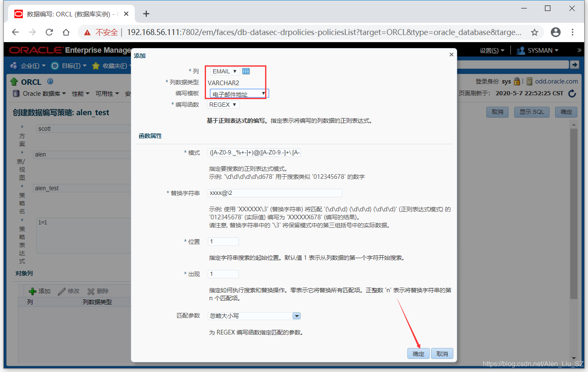Open the 设置 menu
This screenshot has height=372, width=588.
coord(492,50)
